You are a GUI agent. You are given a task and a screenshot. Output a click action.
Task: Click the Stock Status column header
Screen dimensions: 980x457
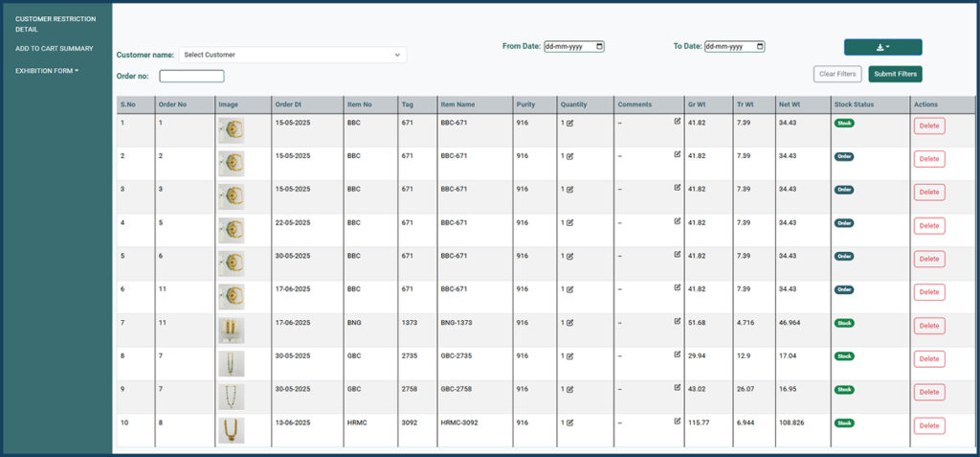[854, 104]
